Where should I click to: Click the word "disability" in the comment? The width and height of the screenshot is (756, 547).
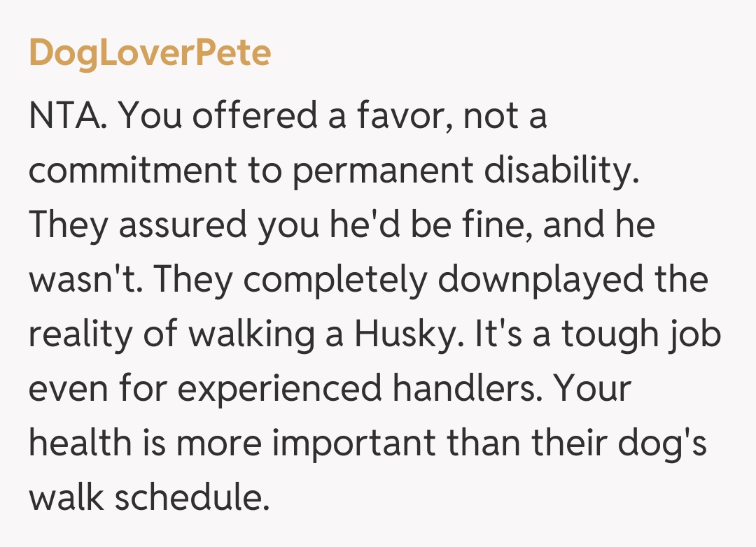556,171
